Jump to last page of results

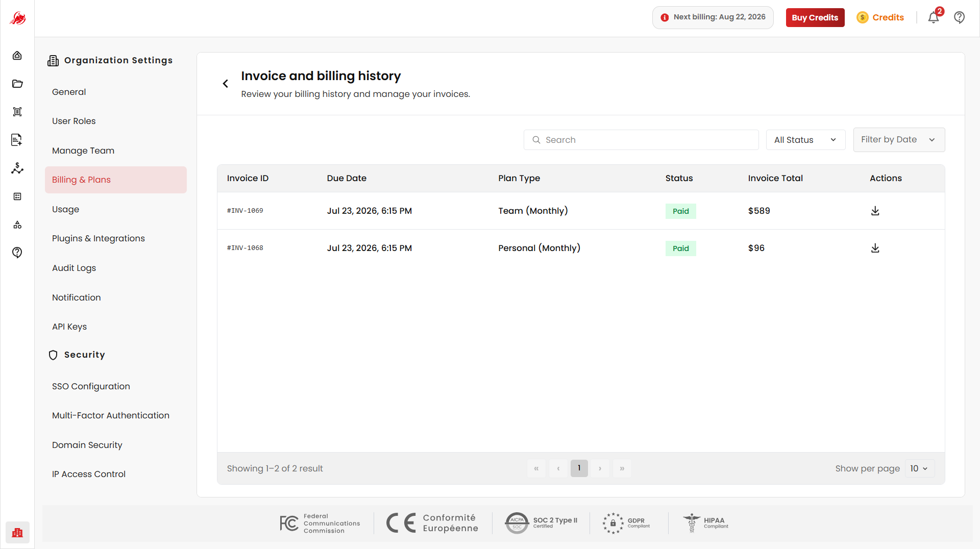tap(622, 468)
